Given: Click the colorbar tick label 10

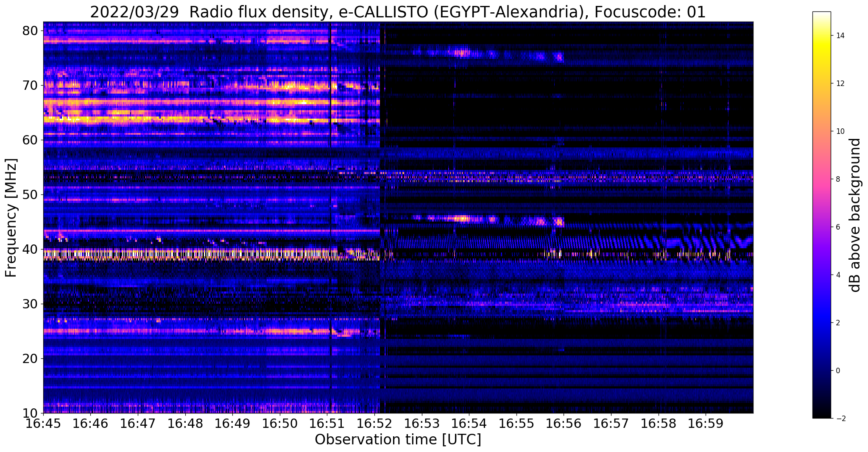Looking at the screenshot, I should click(840, 131).
